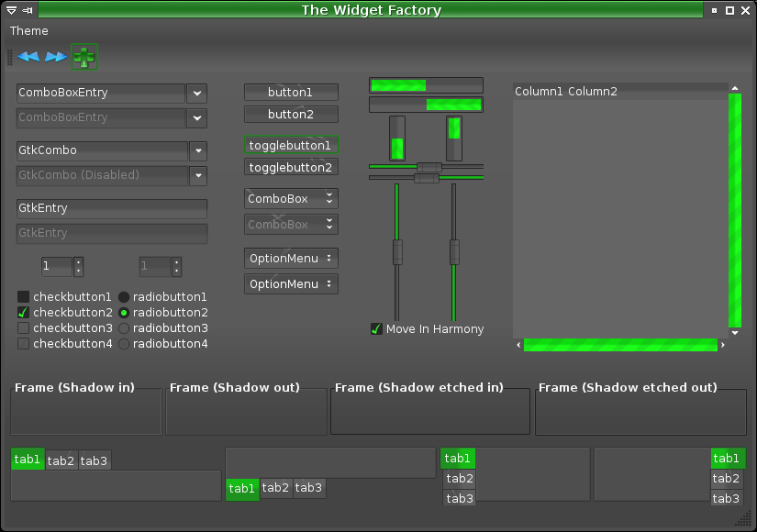Open the upper OptionMenu dropdown
Viewport: 757px width, 532px height.
click(x=291, y=259)
